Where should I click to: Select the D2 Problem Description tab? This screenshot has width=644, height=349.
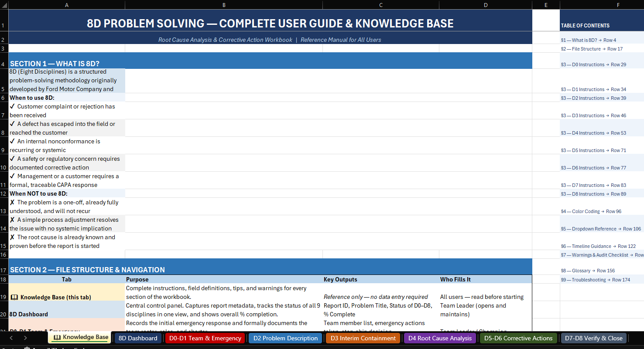[x=285, y=338]
